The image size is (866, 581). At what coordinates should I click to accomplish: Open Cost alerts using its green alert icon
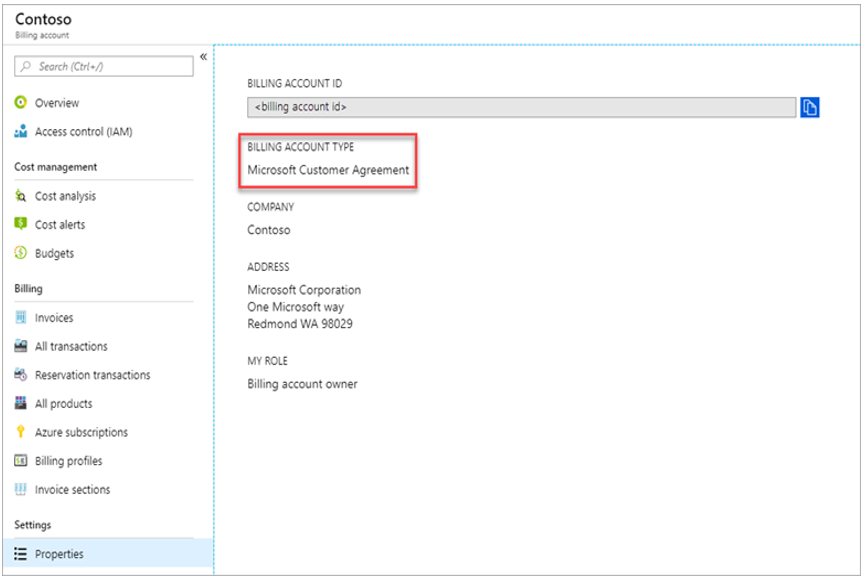(20, 225)
